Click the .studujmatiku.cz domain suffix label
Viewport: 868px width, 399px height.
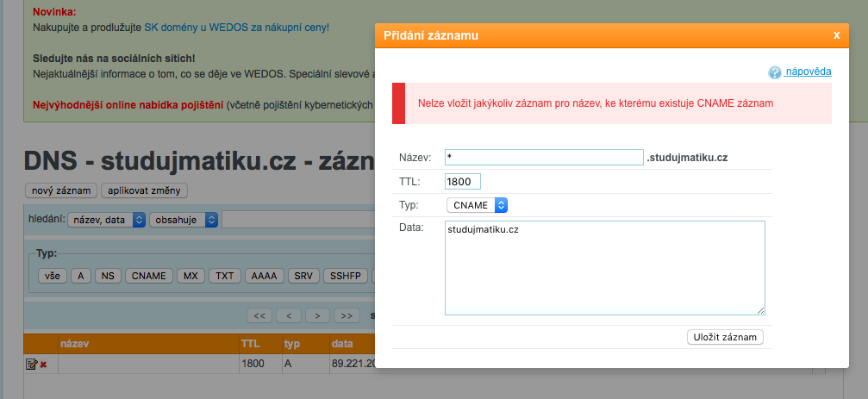point(687,158)
